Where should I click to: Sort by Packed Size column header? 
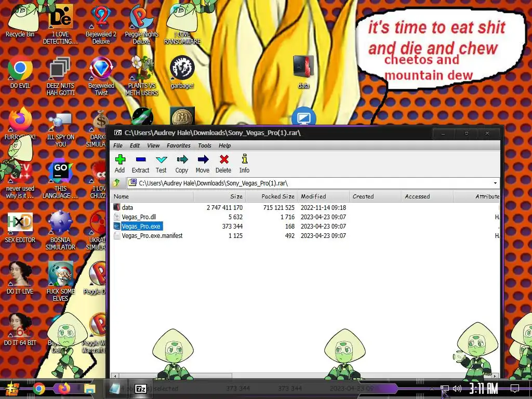click(x=271, y=196)
